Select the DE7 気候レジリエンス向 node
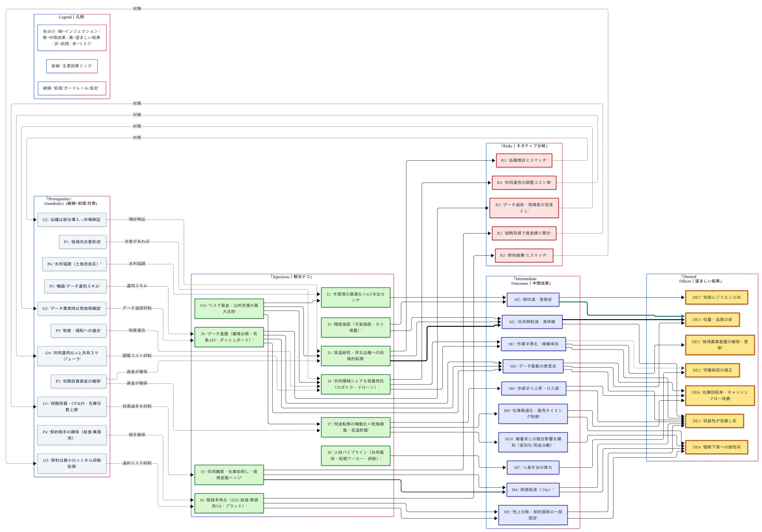This screenshot has width=762, height=532. (x=717, y=297)
